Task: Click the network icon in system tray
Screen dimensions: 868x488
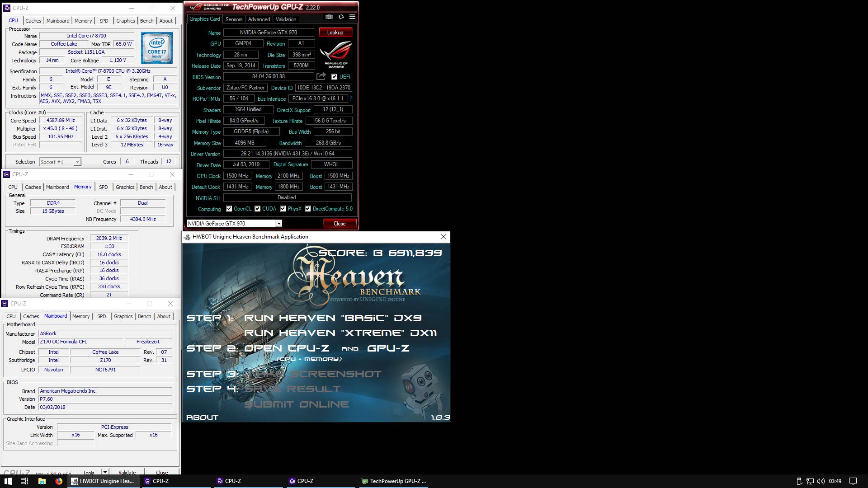Action: [x=810, y=481]
